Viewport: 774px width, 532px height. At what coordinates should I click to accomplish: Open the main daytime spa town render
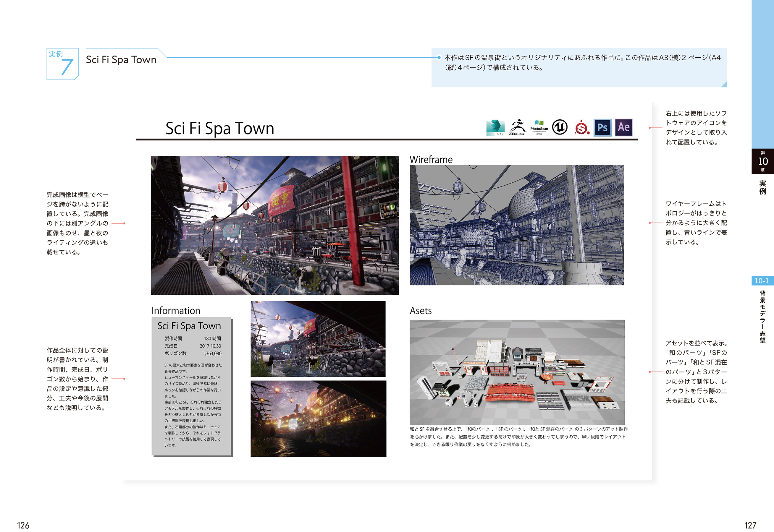(275, 225)
